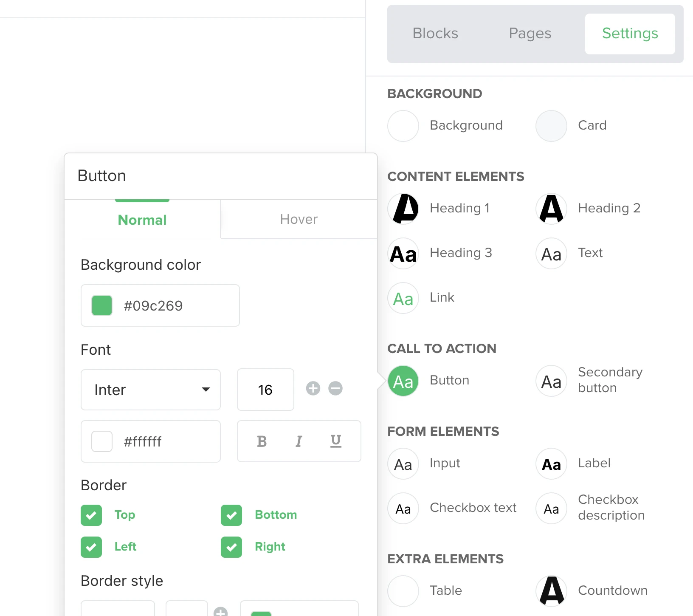The image size is (693, 616).
Task: Select the Countdown element style
Action: click(551, 591)
